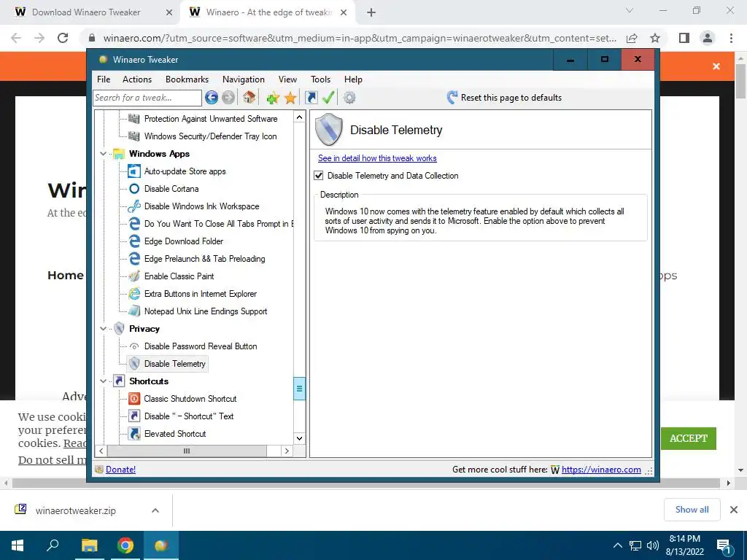Open Chrome tab search chevron
Viewport: 747px width, 560px height.
tap(630, 10)
